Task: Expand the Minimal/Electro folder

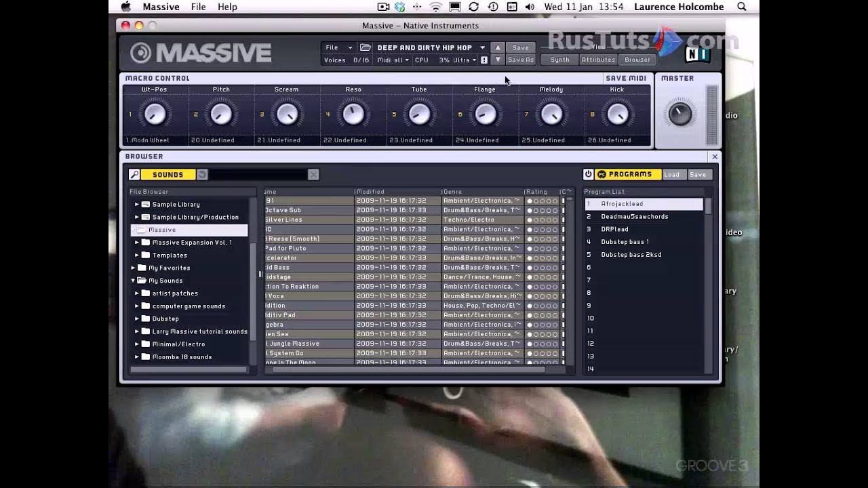Action: (136, 344)
